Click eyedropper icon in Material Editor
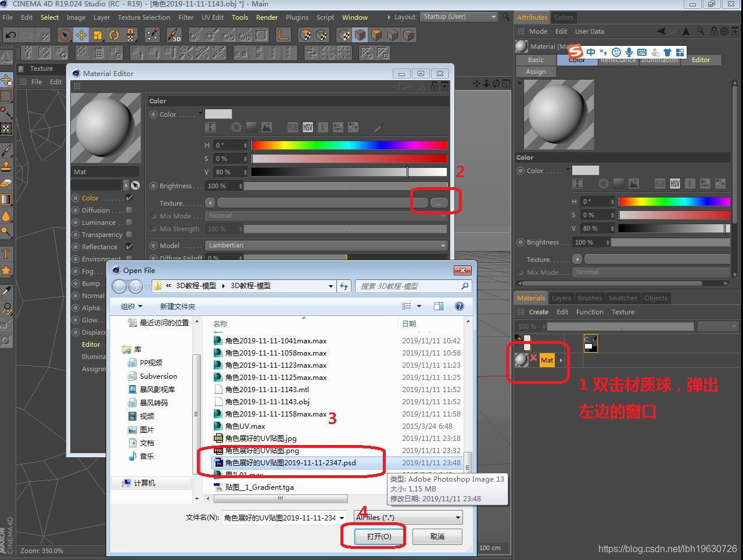This screenshot has height=560, width=743. (379, 127)
